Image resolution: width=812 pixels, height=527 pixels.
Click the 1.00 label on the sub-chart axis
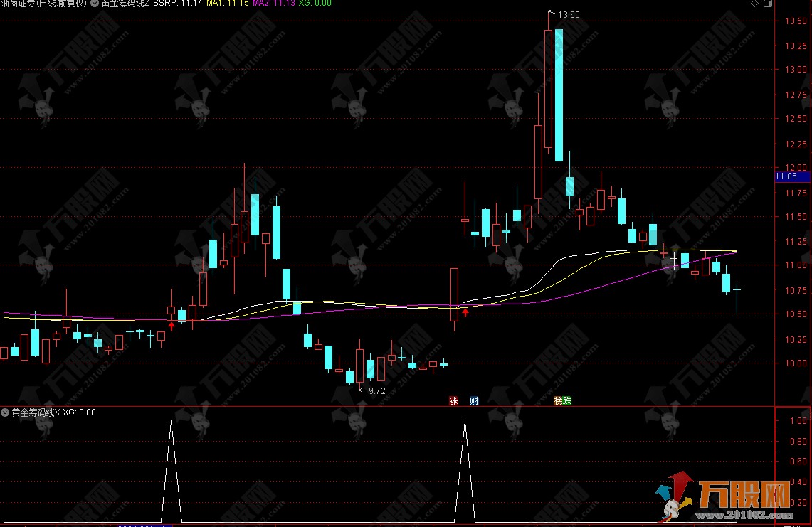[x=798, y=421]
